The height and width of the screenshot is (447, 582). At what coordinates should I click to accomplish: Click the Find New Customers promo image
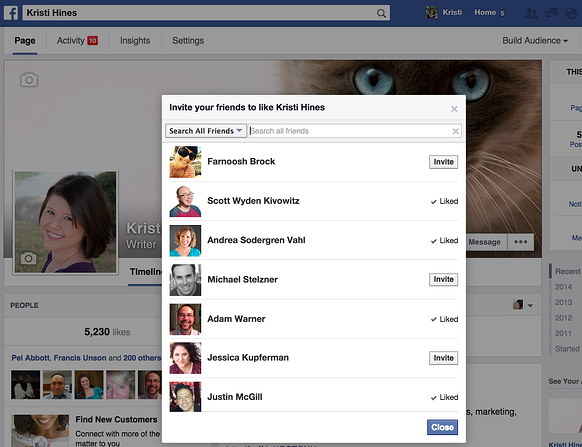40,431
